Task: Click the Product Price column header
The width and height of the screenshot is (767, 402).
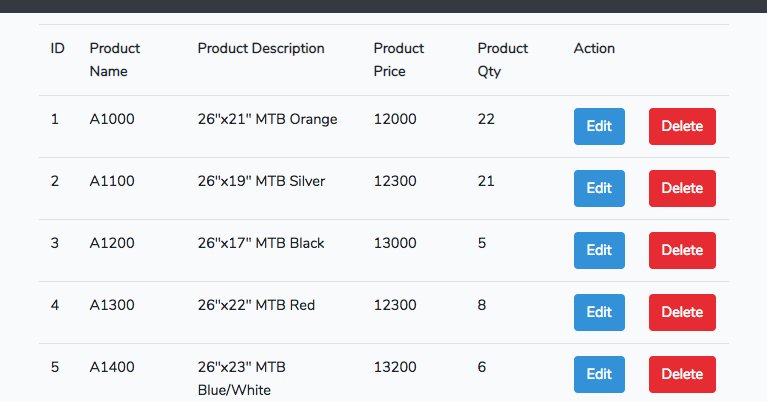Action: [x=398, y=60]
